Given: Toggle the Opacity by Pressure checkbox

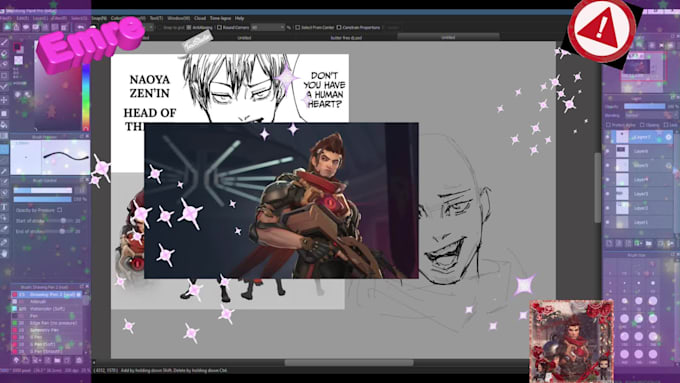Looking at the screenshot, I should (59, 210).
